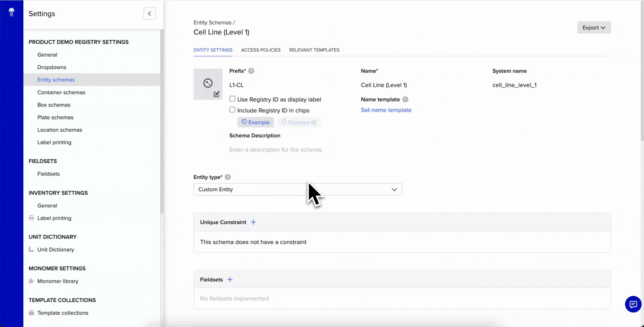The width and height of the screenshot is (644, 327).
Task: Enable Use Registry ID as display label
Action: tap(232, 99)
